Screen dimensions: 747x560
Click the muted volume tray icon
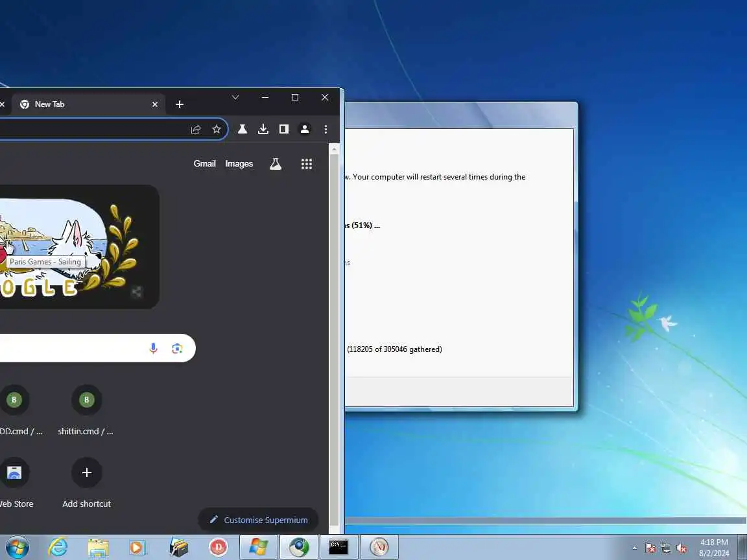pyautogui.click(x=682, y=548)
